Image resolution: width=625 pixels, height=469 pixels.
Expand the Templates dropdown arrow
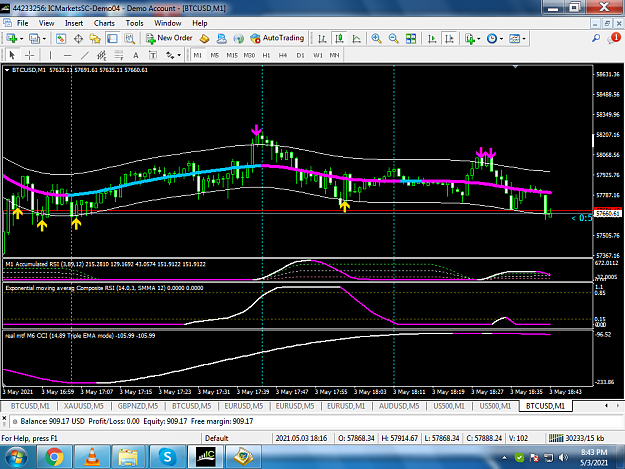[x=524, y=39]
